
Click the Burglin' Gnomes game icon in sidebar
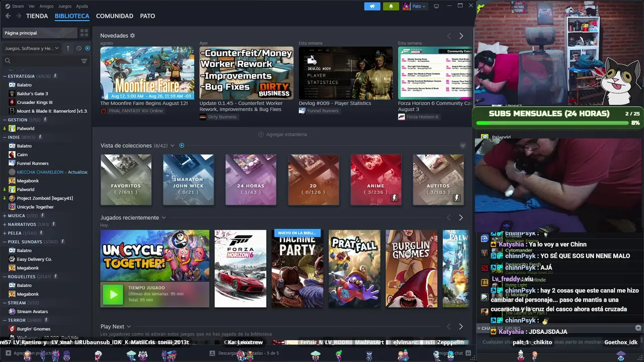[12, 329]
